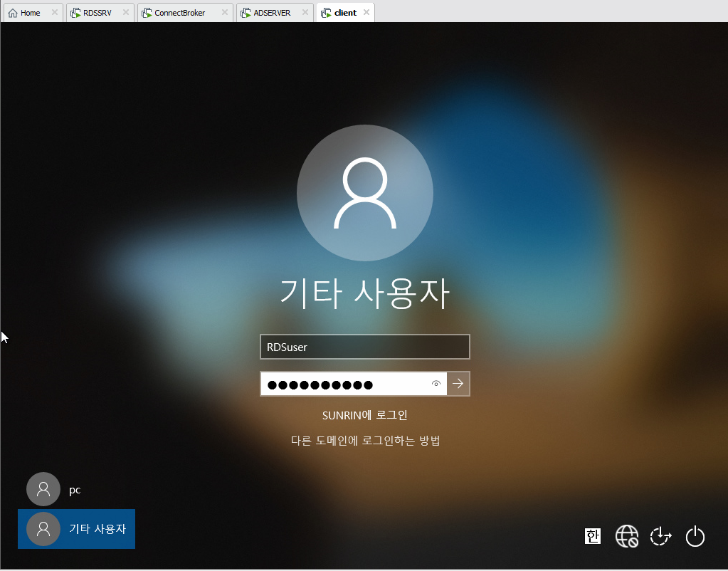Click the RDSSRV tab VM icon
The image size is (728, 571).
pyautogui.click(x=75, y=13)
